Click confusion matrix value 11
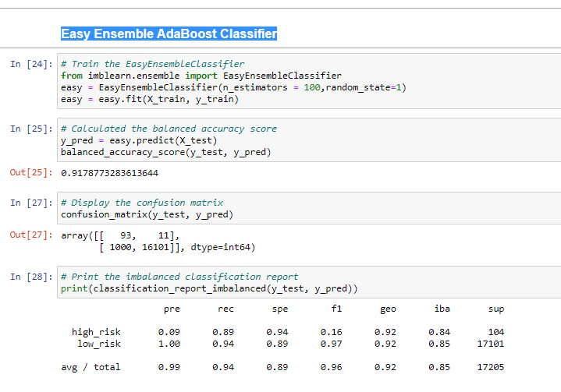This screenshot has width=561, height=392. pos(164,235)
